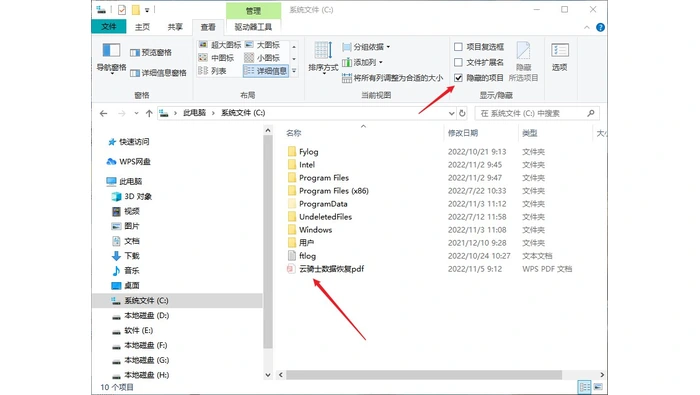
Task: Sort by 类型 type column header
Action: pos(530,133)
